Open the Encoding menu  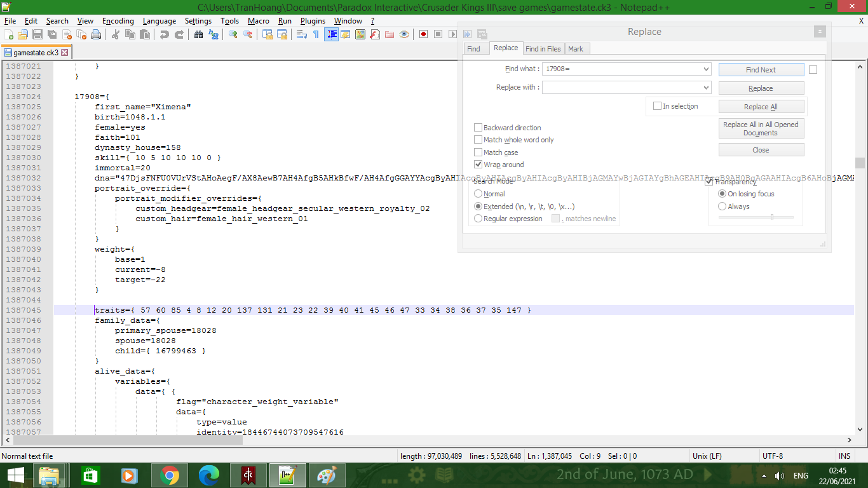pos(118,21)
